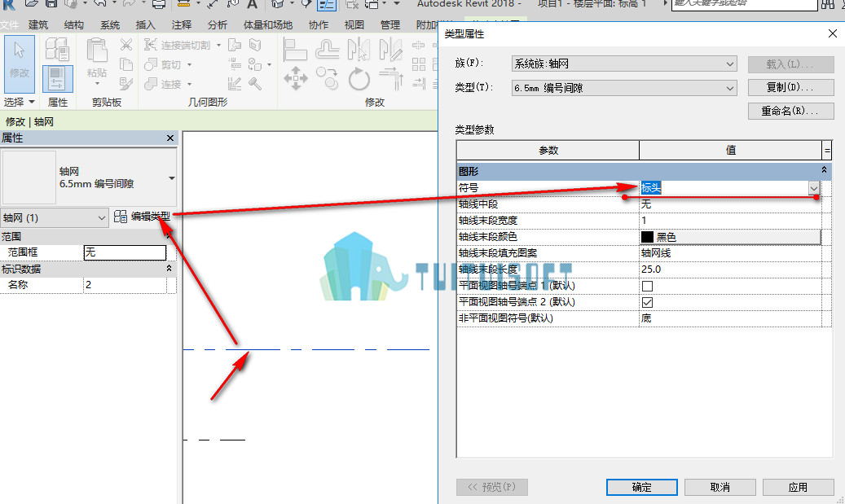Select the Rotate tool
The width and height of the screenshot is (845, 504).
click(x=359, y=79)
